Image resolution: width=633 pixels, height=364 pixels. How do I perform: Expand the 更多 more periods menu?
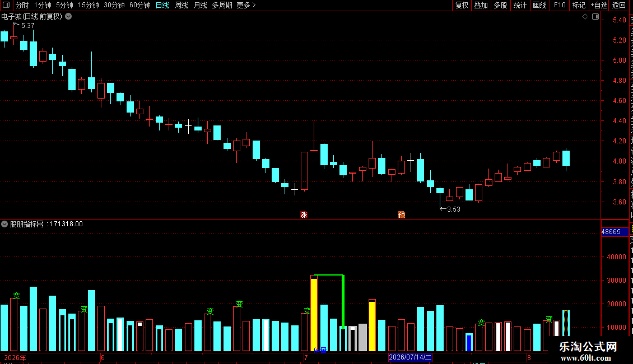coord(246,5)
